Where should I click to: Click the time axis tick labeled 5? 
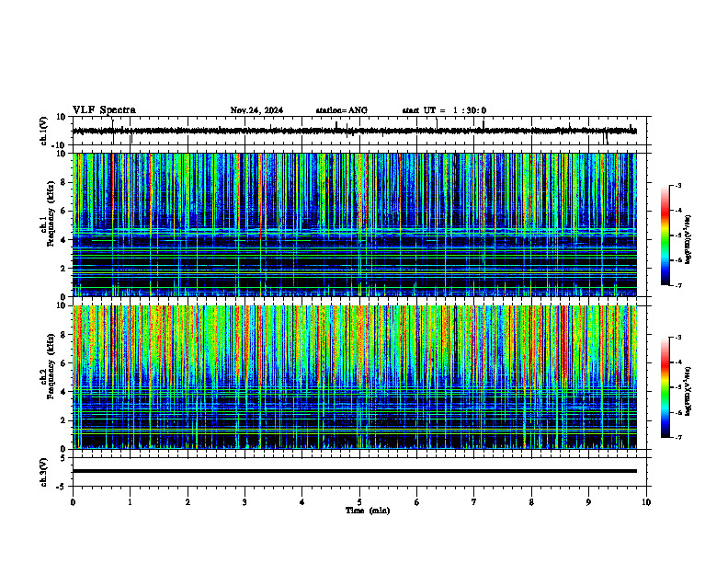point(359,502)
